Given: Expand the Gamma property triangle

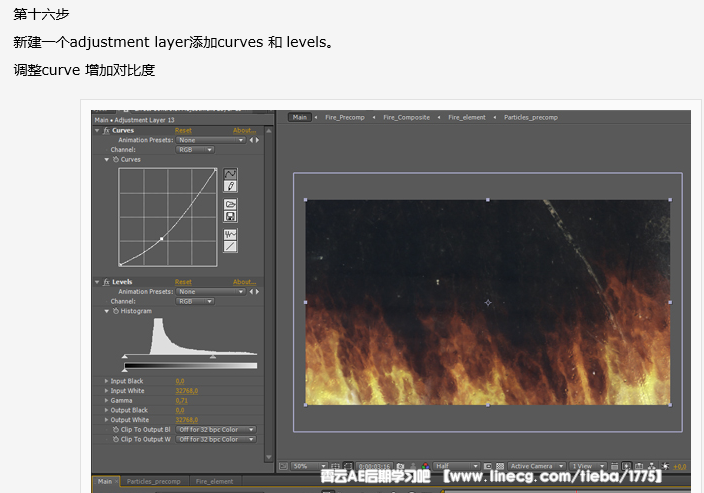Looking at the screenshot, I should point(107,400).
